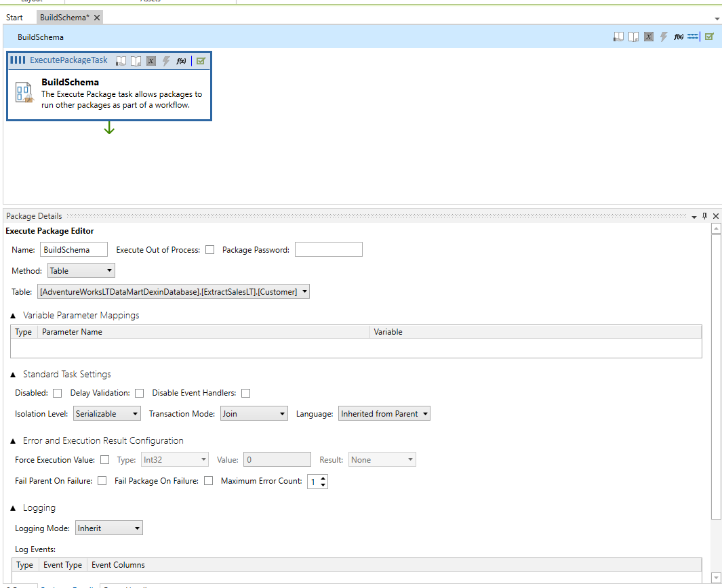The height and width of the screenshot is (588, 722).
Task: Collapse Error and Execution Result Configuration section
Action: (13, 441)
